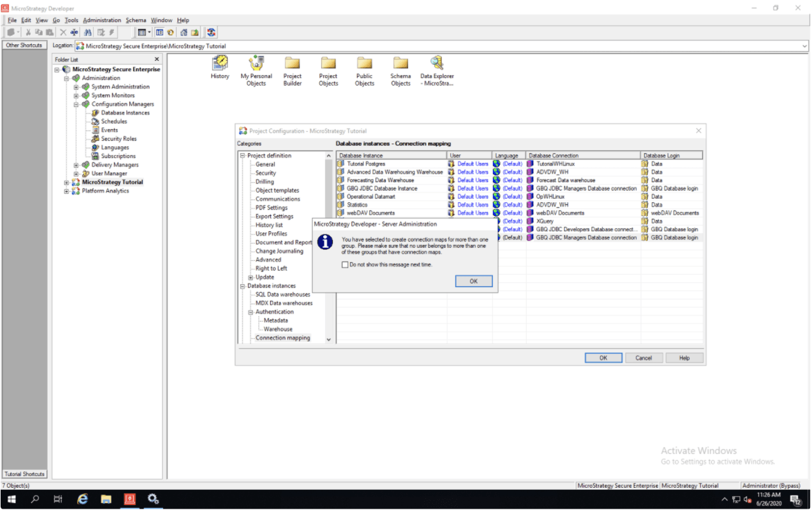Open the Schema Objects folder icon
This screenshot has height=512, width=812.
click(x=400, y=63)
